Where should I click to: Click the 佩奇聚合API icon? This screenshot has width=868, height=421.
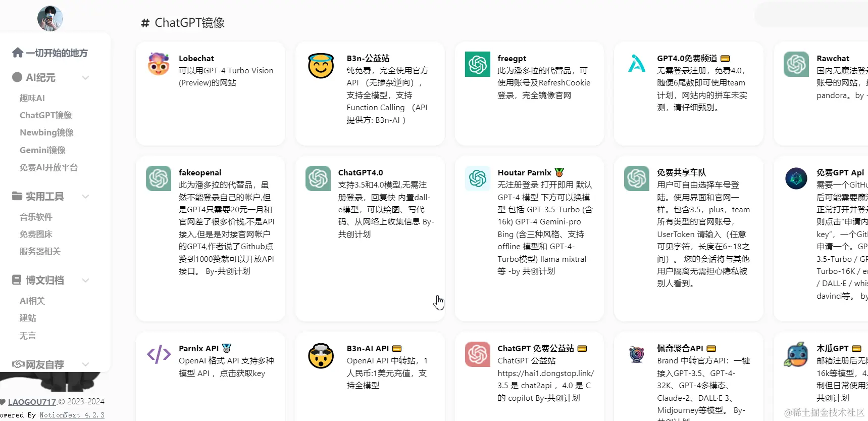[x=637, y=354]
